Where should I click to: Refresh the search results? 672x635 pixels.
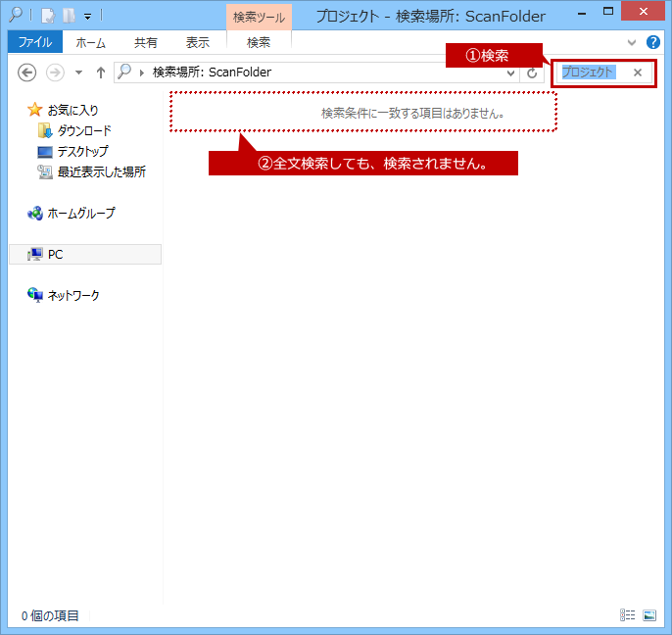(532, 73)
